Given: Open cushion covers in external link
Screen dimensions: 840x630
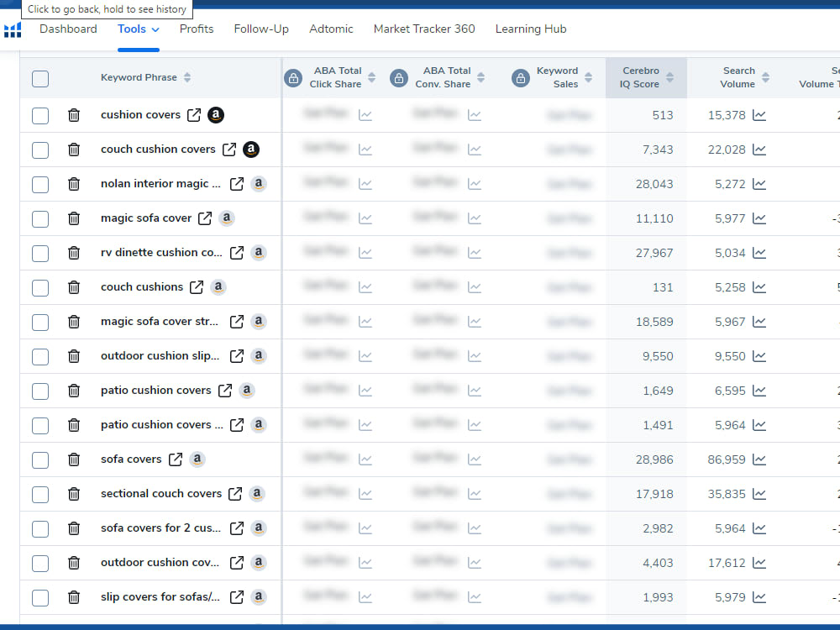Looking at the screenshot, I should tap(194, 115).
